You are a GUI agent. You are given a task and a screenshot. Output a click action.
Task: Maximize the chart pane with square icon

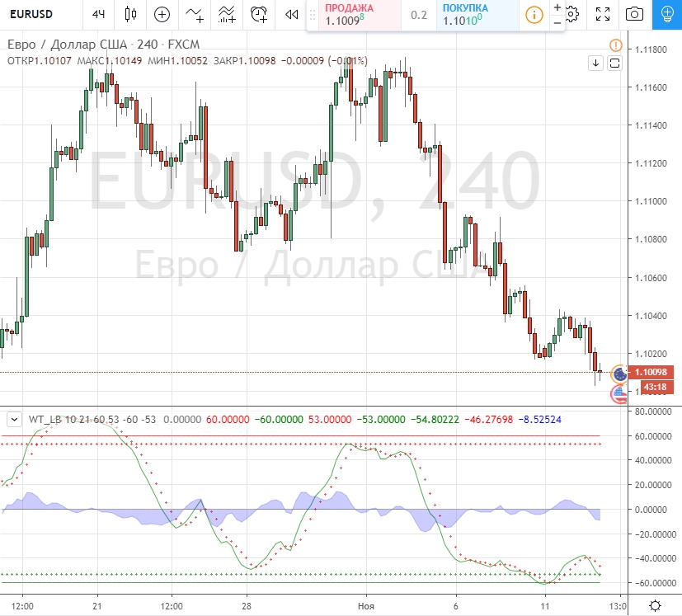click(x=614, y=63)
